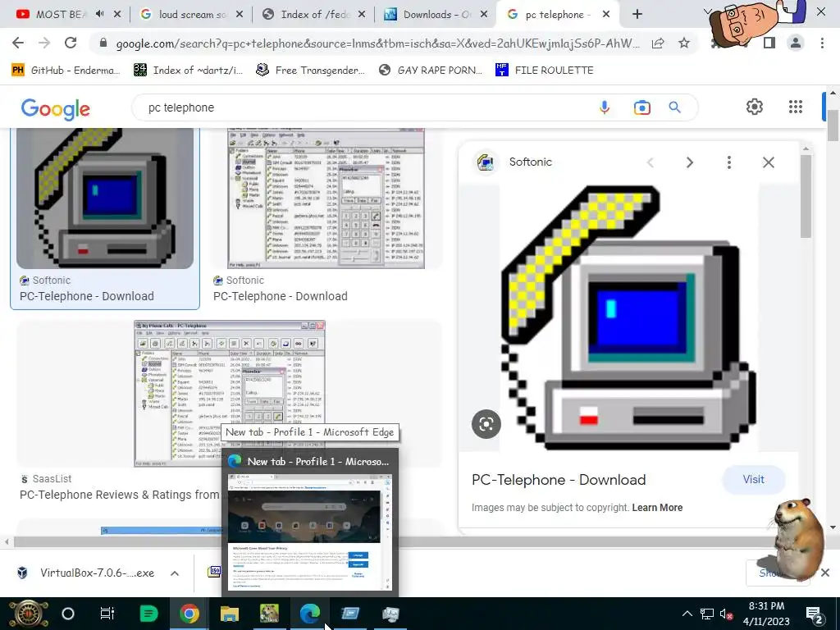Show the previous image in preview panel

(651, 162)
